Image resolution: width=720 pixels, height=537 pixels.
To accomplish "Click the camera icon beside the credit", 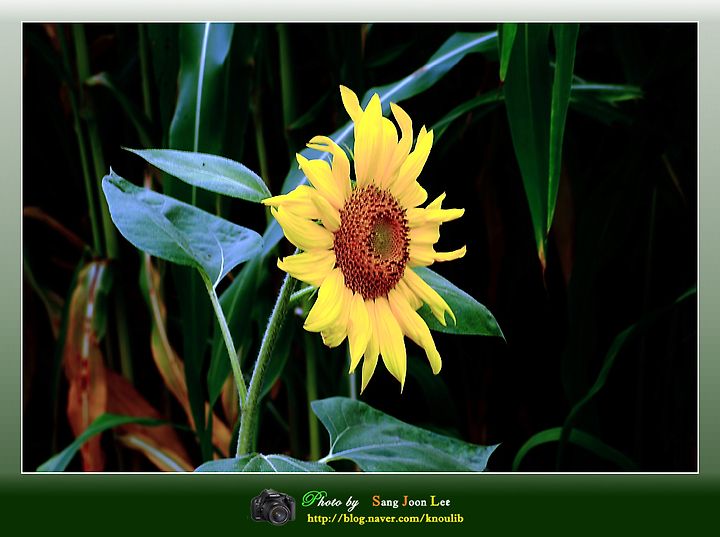I will click(273, 507).
